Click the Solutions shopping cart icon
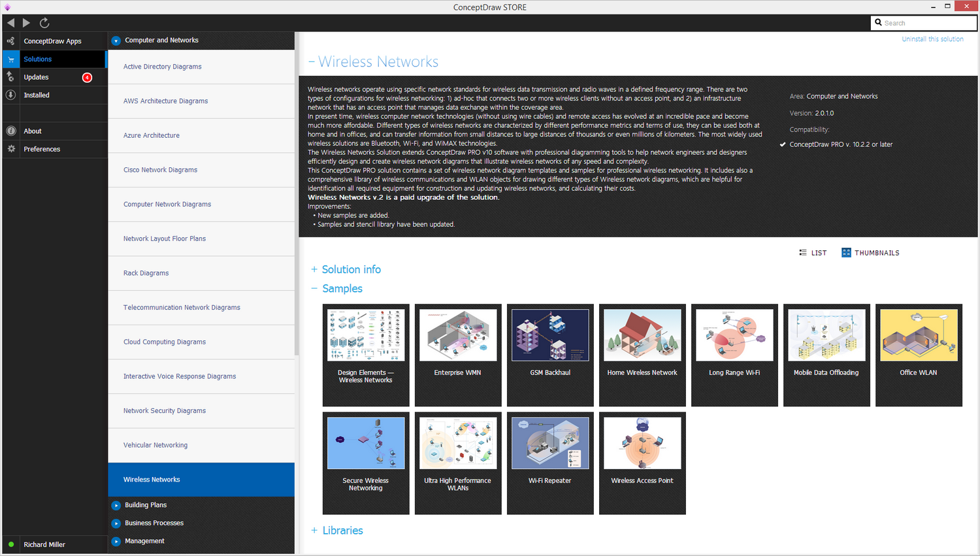The width and height of the screenshot is (980, 556). pos(11,59)
